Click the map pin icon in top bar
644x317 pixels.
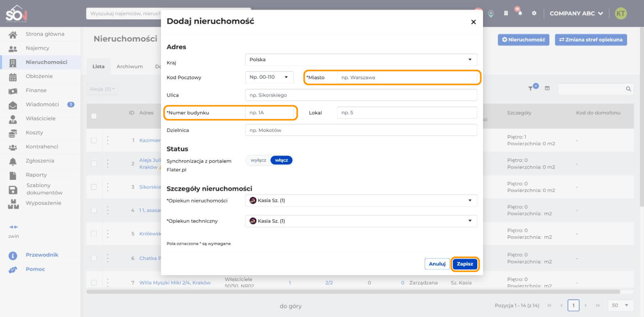tap(490, 14)
